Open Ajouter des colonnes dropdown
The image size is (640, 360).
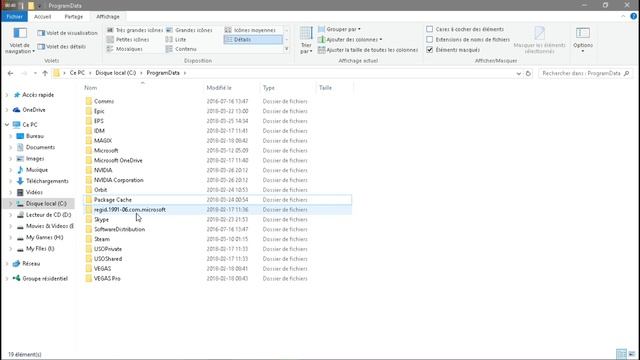(x=350, y=40)
